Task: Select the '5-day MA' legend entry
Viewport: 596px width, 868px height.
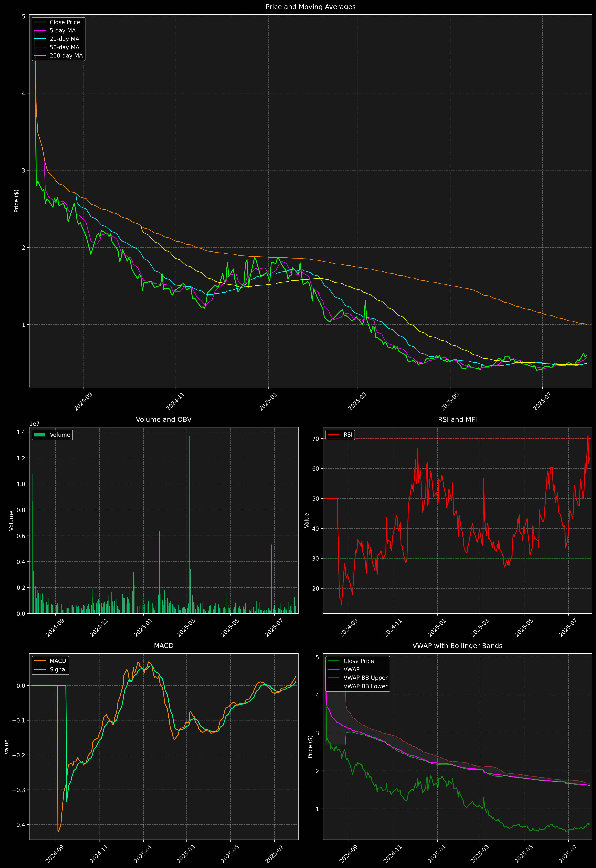Action: click(x=55, y=31)
